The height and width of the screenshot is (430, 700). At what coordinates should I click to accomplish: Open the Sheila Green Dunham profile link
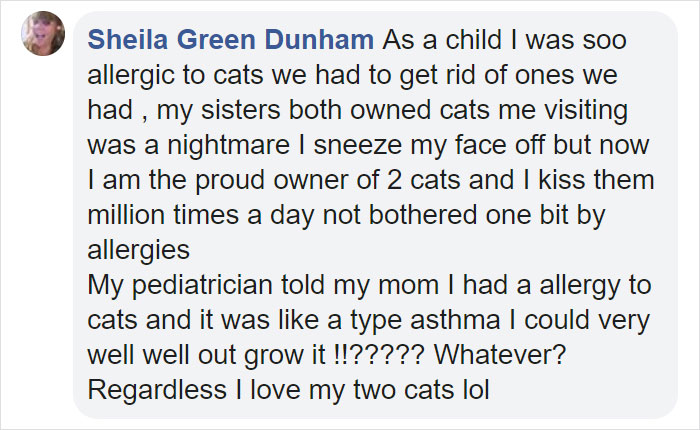point(231,39)
